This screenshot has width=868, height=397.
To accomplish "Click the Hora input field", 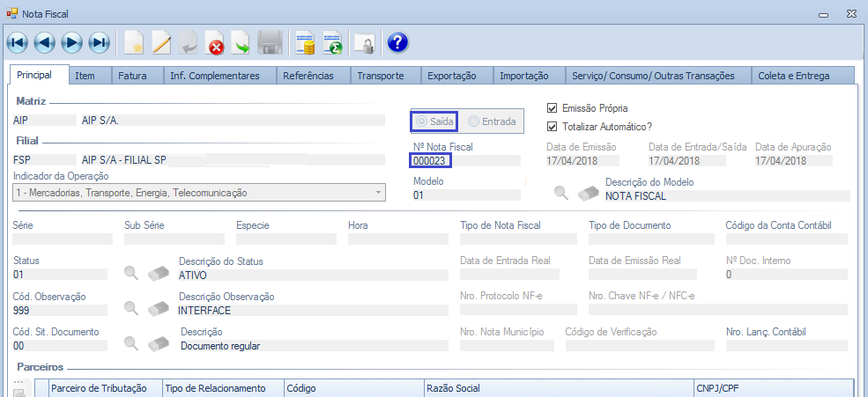I will [x=398, y=239].
